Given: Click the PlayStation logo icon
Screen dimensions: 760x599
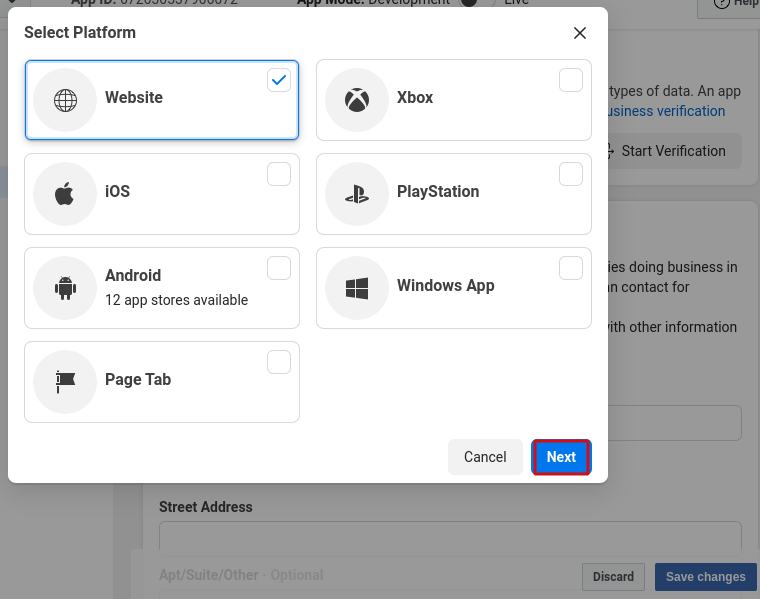Looking at the screenshot, I should click(x=357, y=194).
